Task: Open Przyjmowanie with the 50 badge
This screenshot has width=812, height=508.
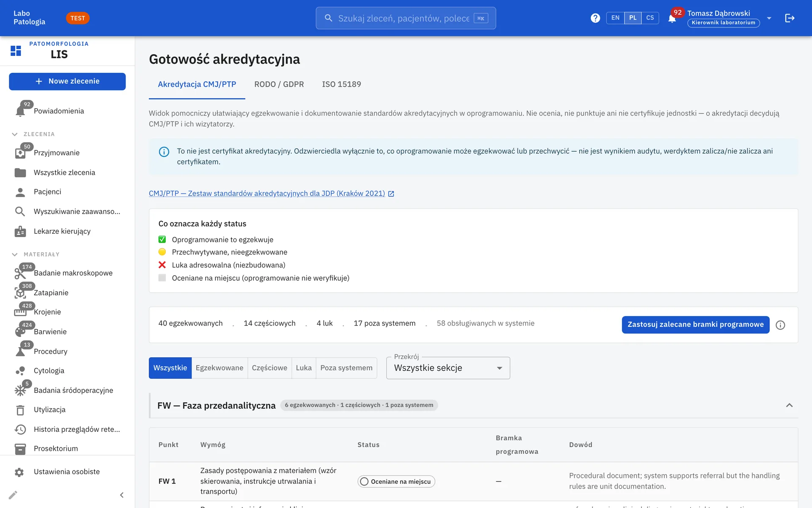Action: pyautogui.click(x=68, y=153)
